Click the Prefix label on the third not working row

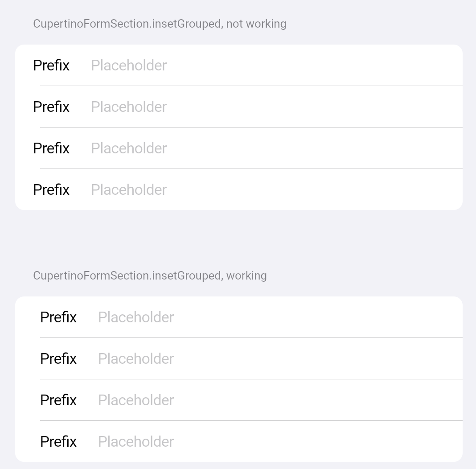pyautogui.click(x=51, y=148)
